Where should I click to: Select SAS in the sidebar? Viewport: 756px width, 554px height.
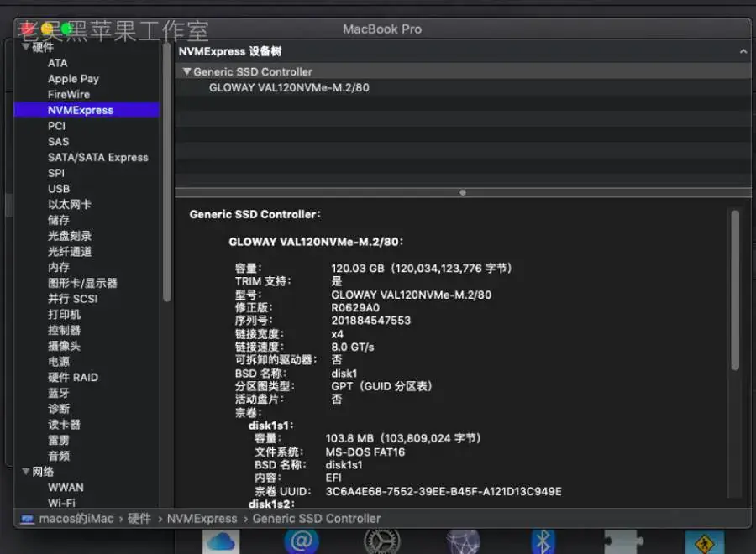pyautogui.click(x=58, y=142)
